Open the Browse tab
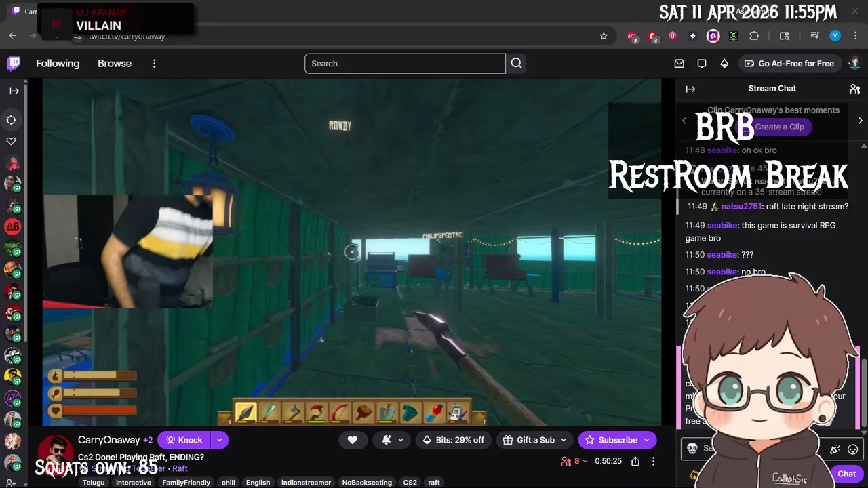 (115, 64)
